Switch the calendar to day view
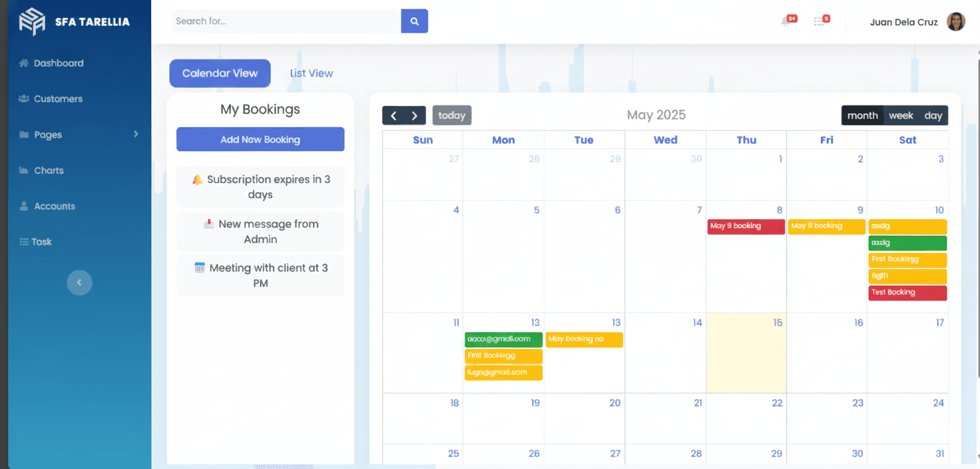The height and width of the screenshot is (469, 980). pos(933,115)
